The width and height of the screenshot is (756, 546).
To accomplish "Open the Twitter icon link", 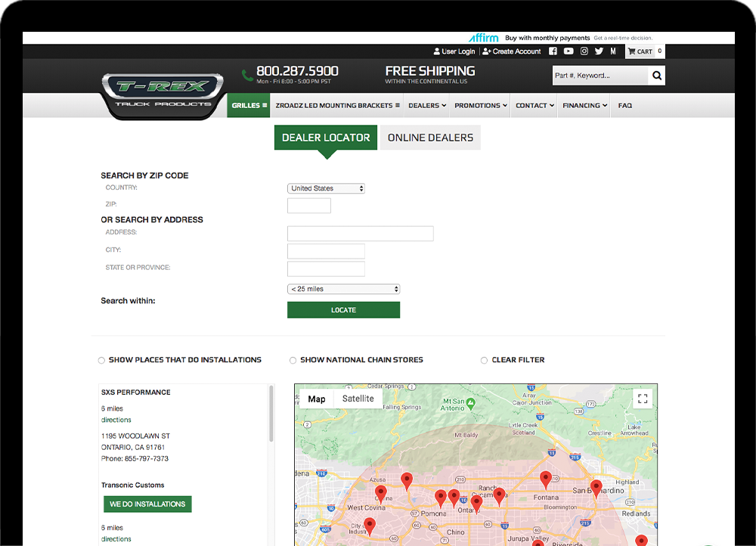I will click(x=599, y=51).
